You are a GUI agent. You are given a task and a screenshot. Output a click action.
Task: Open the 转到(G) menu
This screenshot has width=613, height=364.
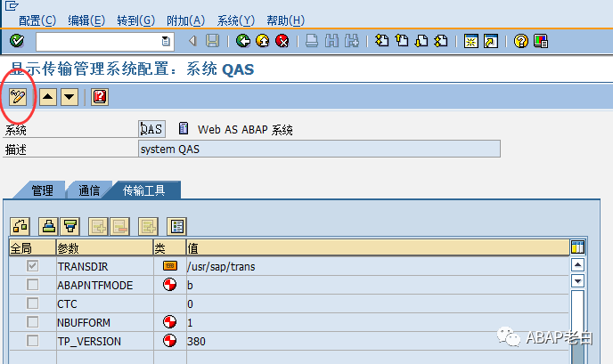click(x=136, y=20)
